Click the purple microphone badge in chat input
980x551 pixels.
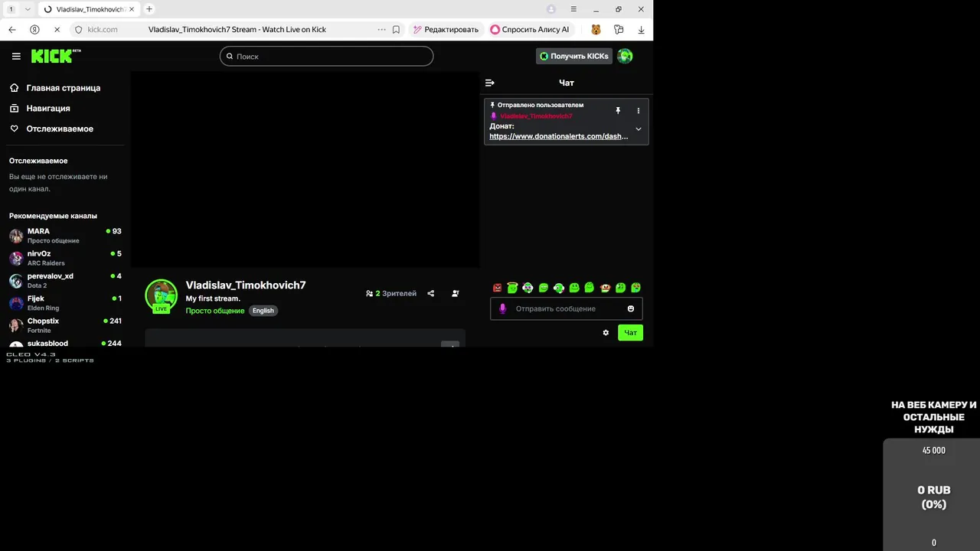coord(503,308)
